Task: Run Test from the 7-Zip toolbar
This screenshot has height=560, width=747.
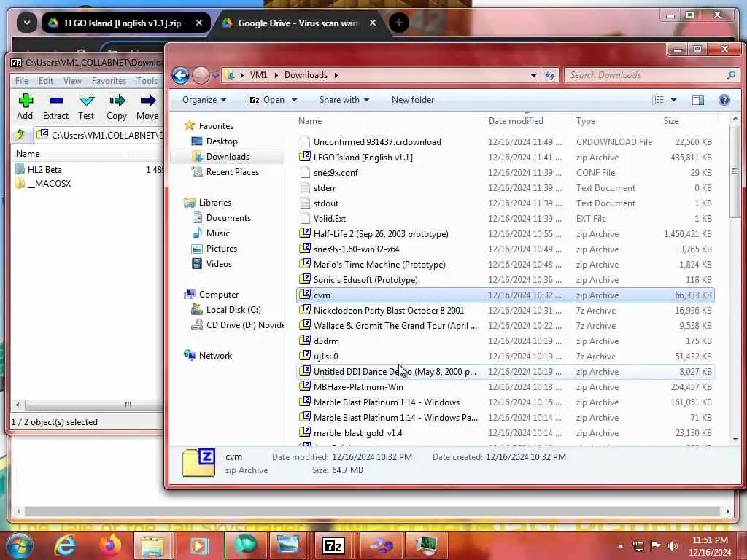Action: (x=86, y=101)
